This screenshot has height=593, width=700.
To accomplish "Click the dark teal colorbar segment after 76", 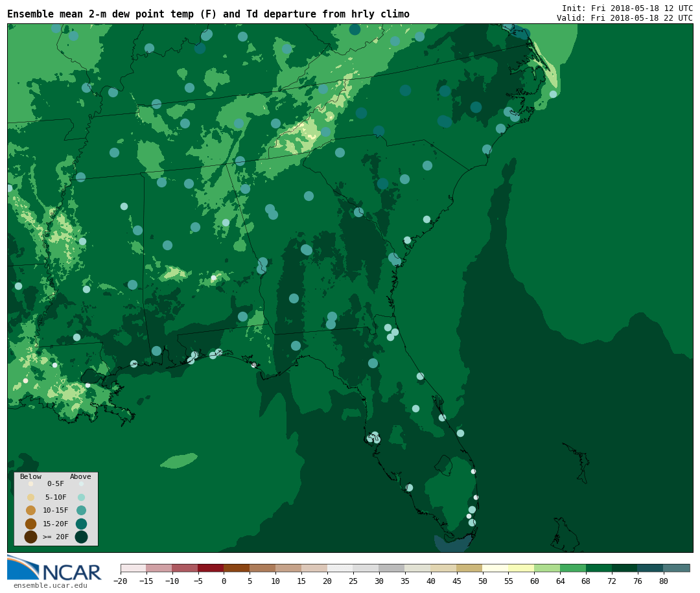I will 651,568.
